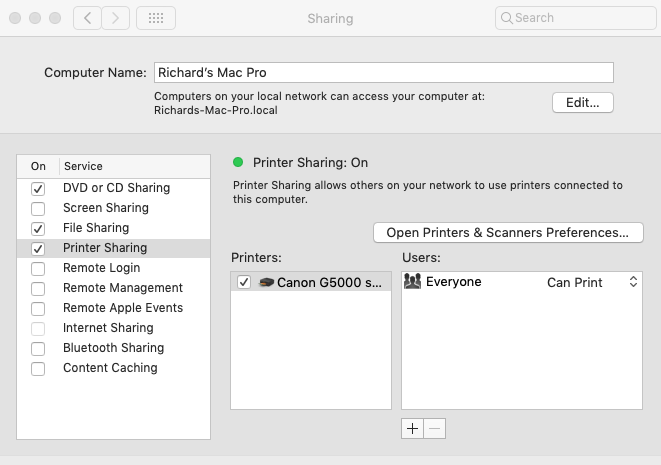
Task: Select Canon G5000 printer row text
Action: click(329, 282)
